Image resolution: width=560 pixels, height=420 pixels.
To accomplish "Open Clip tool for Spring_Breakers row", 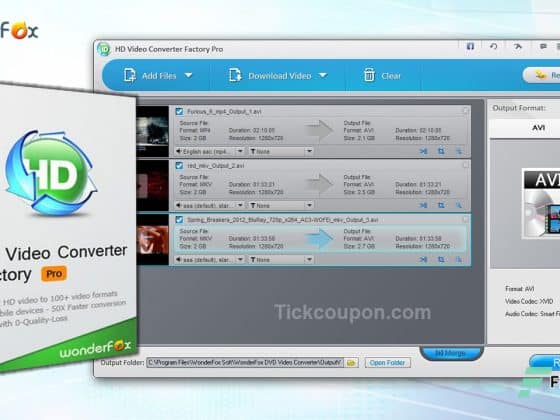I will click(x=424, y=259).
